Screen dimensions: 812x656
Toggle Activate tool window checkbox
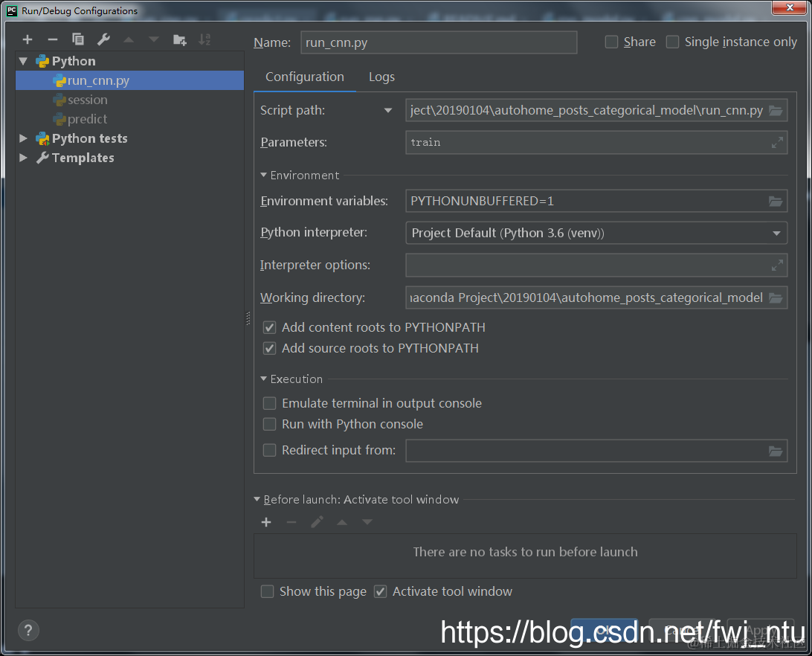coord(380,592)
